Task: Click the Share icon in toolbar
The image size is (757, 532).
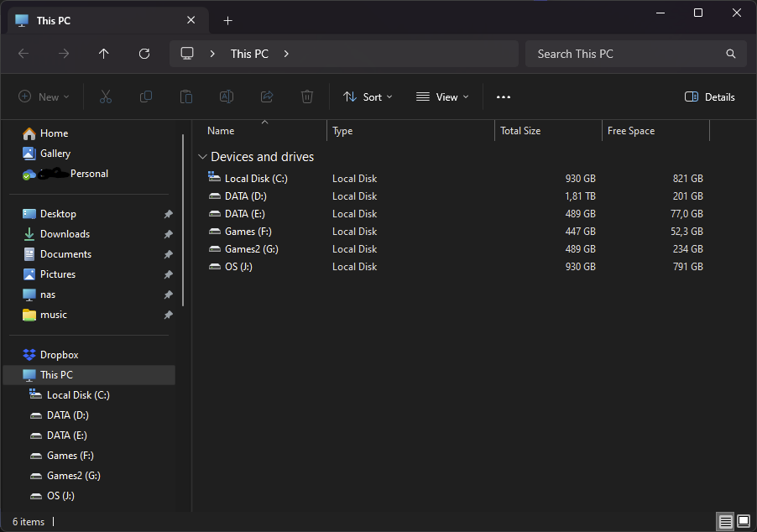Action: coord(267,96)
